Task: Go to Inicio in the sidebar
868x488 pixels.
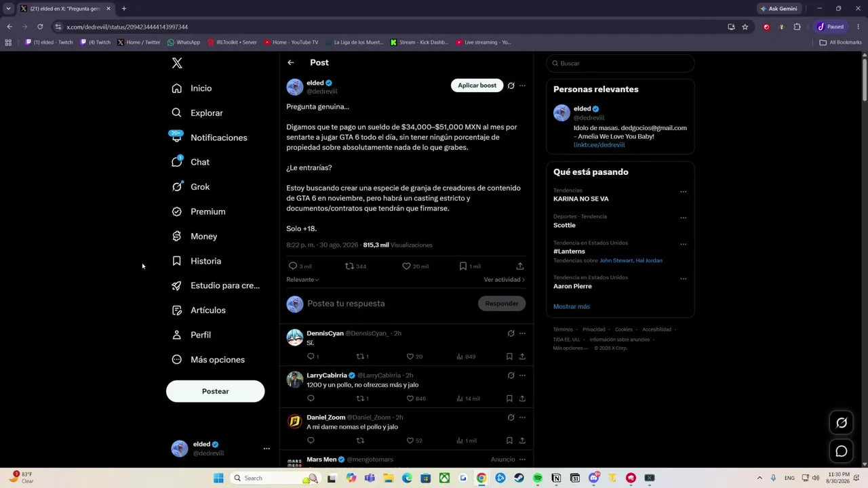Action: (192, 88)
